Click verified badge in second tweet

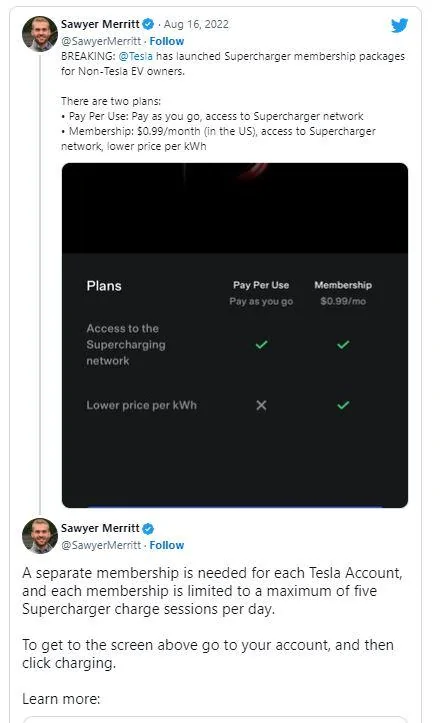(148, 528)
